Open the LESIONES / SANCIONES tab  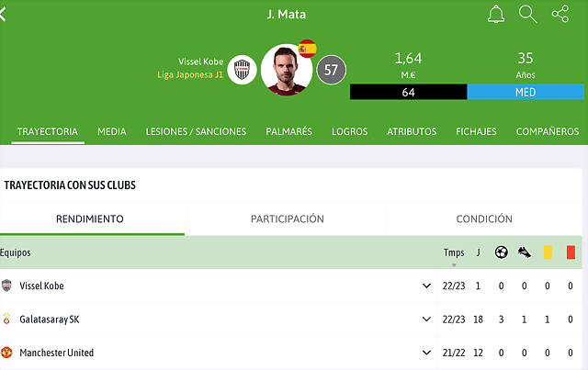pos(196,131)
